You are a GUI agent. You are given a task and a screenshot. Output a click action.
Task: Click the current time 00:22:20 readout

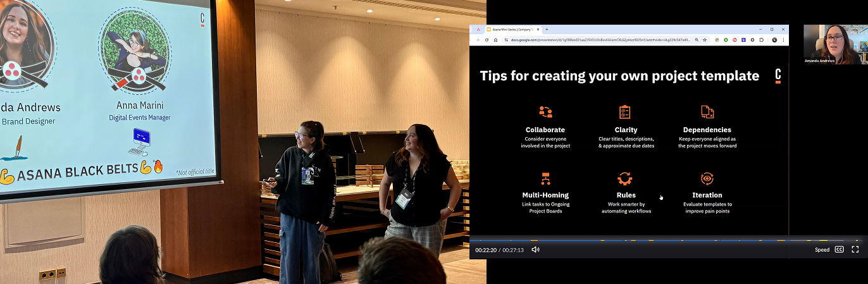[486, 250]
